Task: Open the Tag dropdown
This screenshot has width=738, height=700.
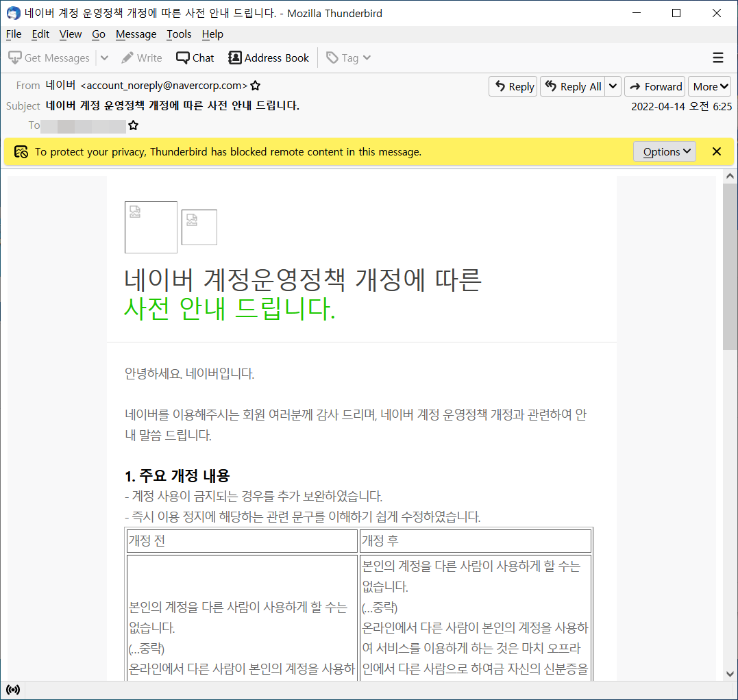Action: click(349, 58)
